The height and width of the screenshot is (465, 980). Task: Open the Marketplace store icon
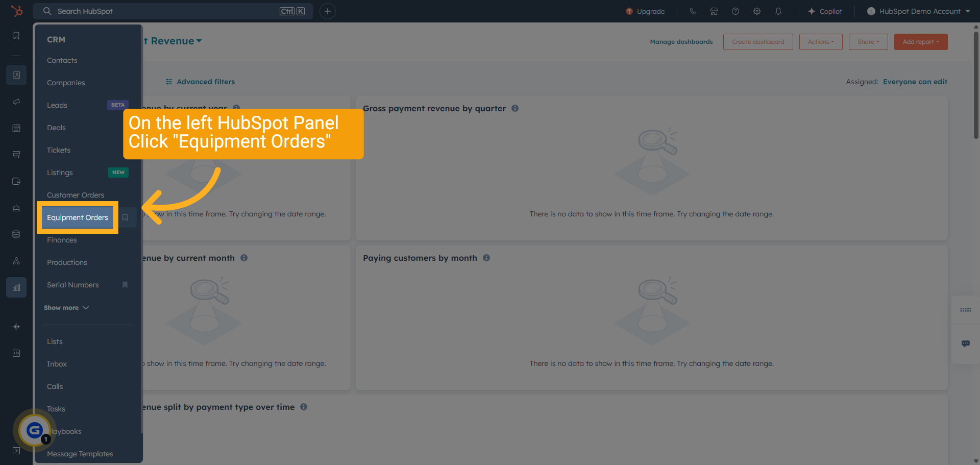coord(714,11)
